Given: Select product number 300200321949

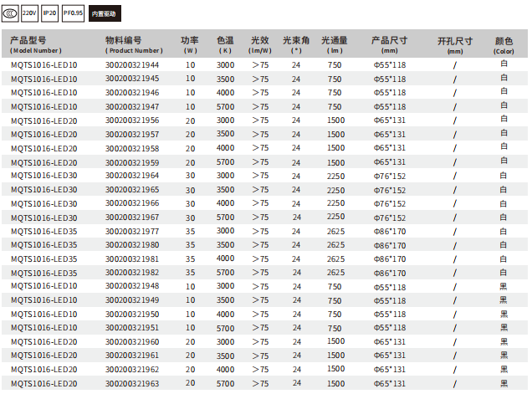Looking at the screenshot, I should (132, 300).
